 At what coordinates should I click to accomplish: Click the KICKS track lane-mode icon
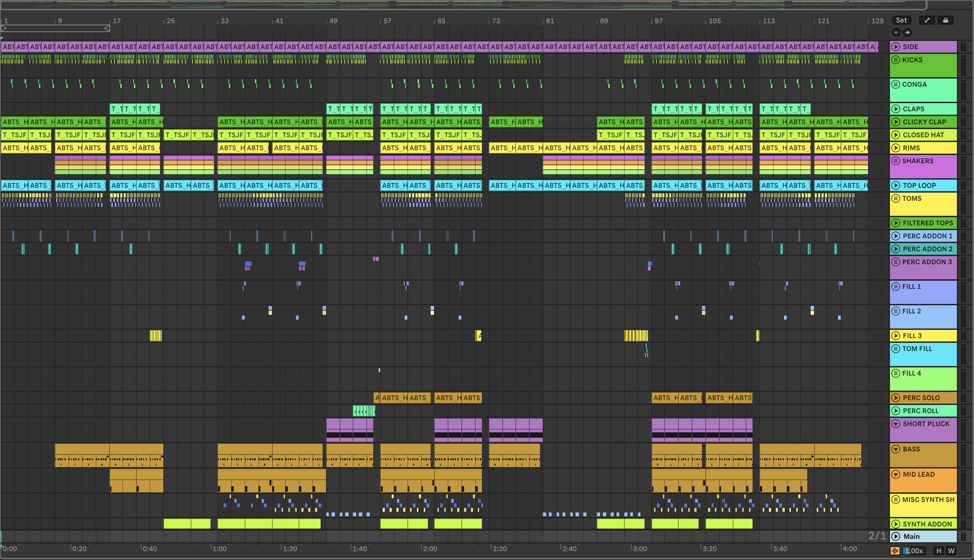point(896,60)
